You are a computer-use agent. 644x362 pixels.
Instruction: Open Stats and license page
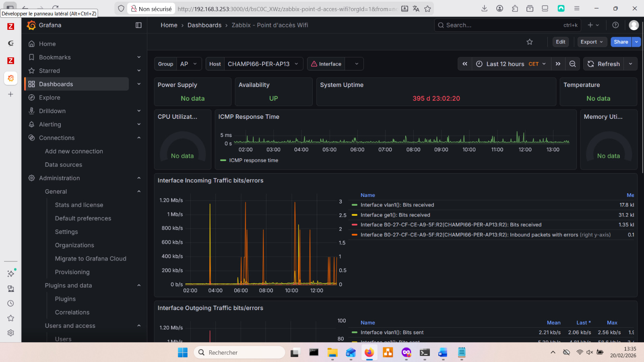tap(79, 205)
